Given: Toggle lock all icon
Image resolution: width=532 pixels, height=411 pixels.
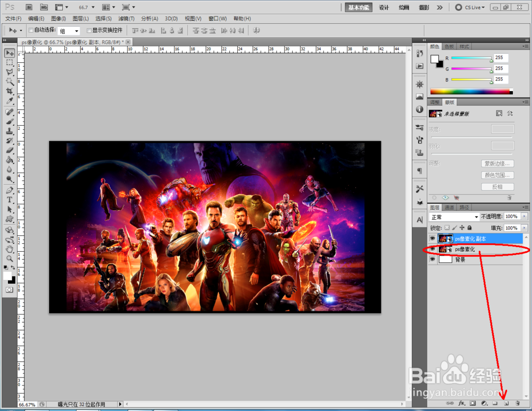Looking at the screenshot, I should click(x=470, y=227).
